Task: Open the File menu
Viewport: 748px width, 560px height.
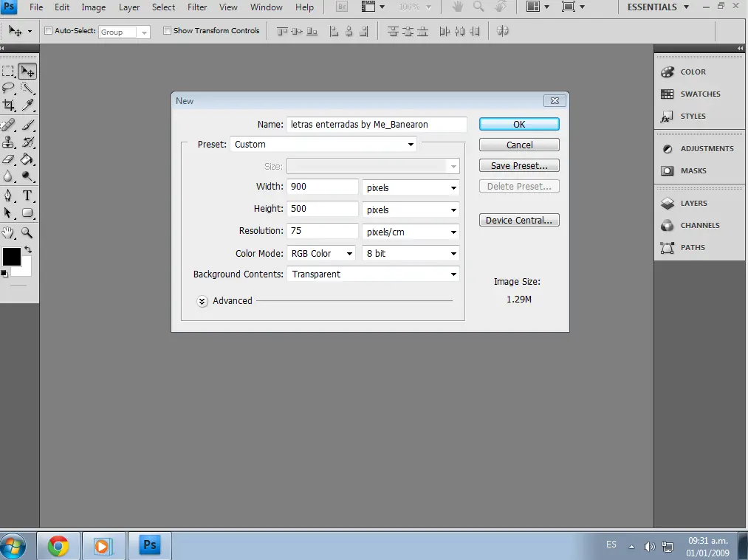Action: tap(35, 7)
